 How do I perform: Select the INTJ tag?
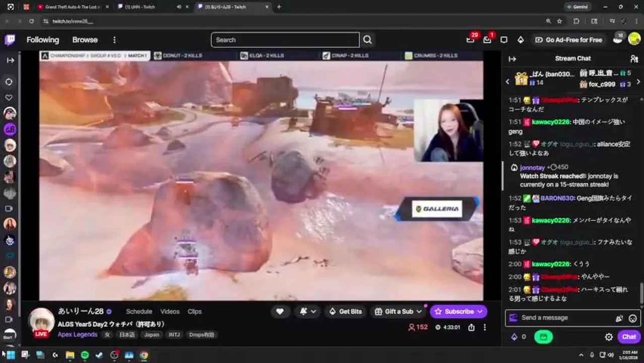[174, 335]
